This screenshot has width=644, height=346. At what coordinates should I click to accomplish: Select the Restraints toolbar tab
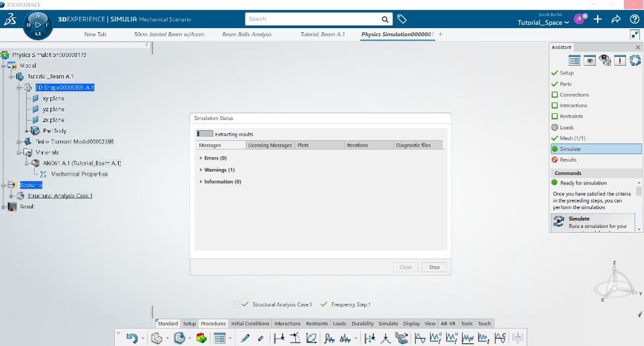317,323
